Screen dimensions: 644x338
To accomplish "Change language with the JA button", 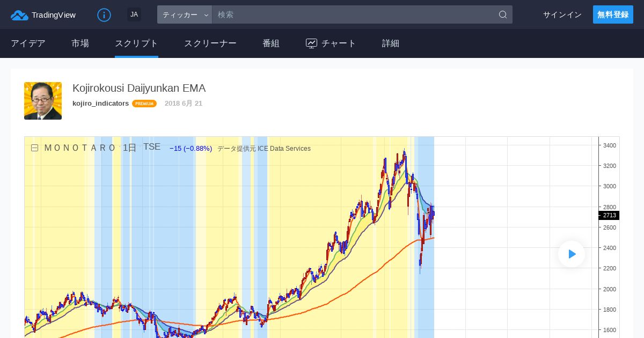I will [134, 14].
